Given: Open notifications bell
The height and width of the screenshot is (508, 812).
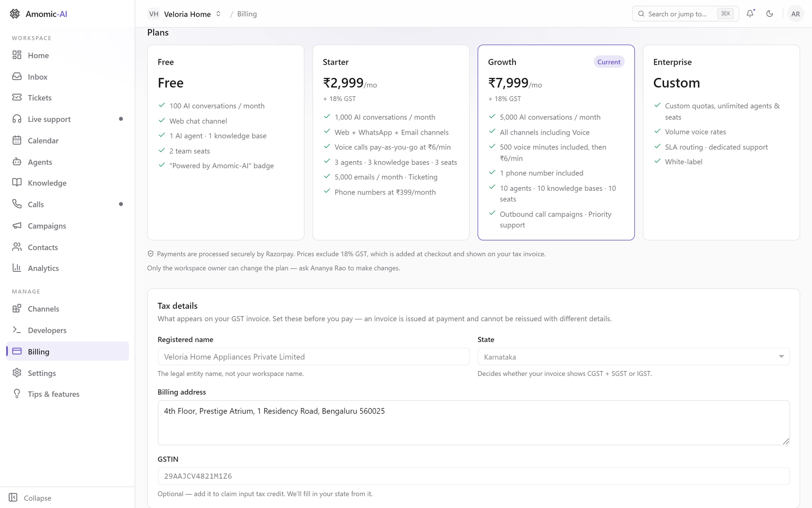Looking at the screenshot, I should [750, 14].
